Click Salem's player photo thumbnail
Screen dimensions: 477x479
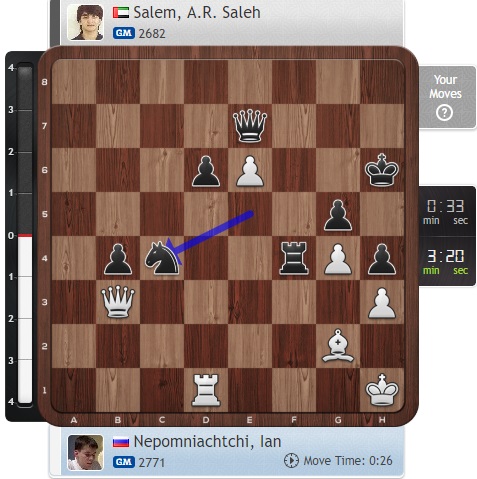(85, 22)
